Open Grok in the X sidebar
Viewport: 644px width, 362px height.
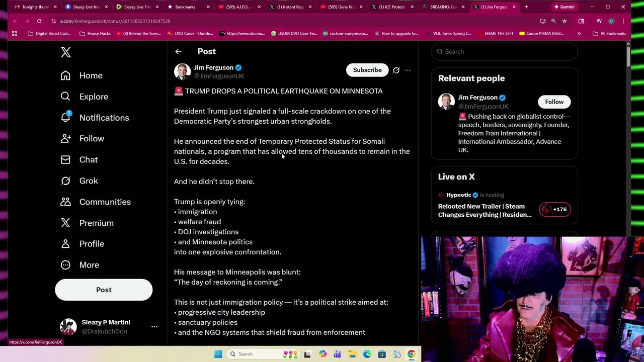point(79,181)
